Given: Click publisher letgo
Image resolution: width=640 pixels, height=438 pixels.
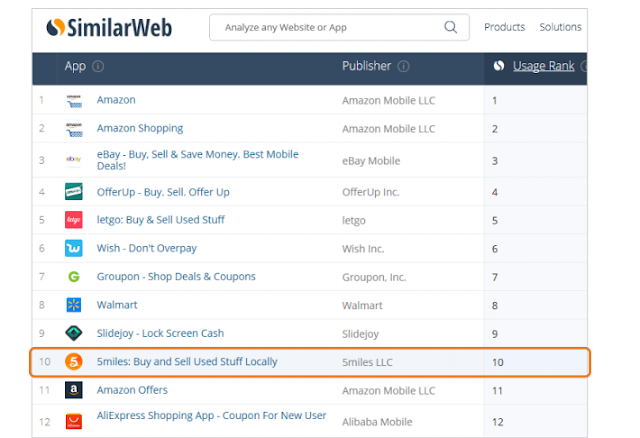Looking at the screenshot, I should [353, 221].
